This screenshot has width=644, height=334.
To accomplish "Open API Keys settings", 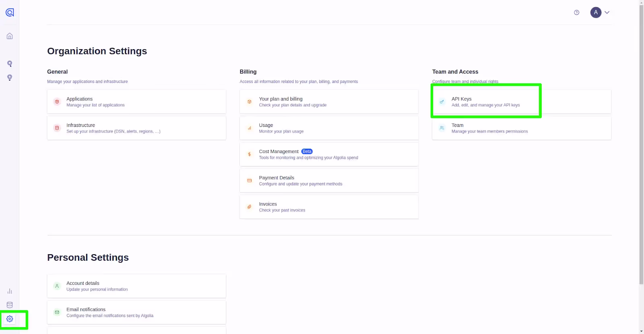I will coord(522,102).
